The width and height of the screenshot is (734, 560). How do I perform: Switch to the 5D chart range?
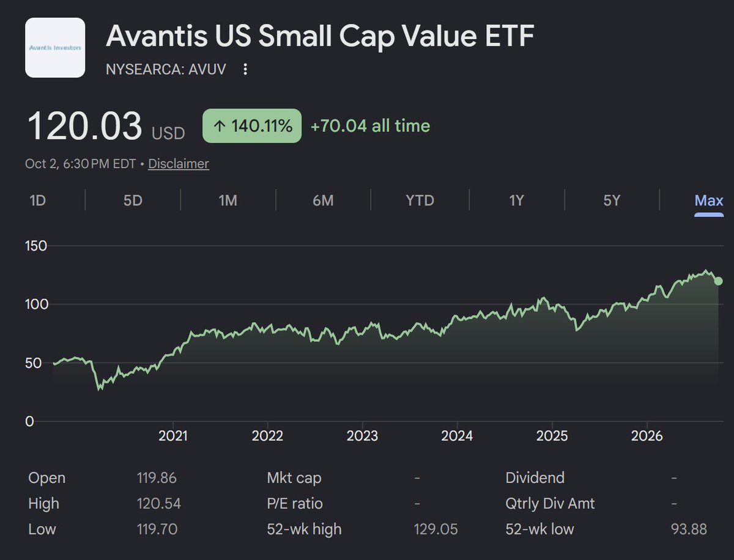[133, 201]
